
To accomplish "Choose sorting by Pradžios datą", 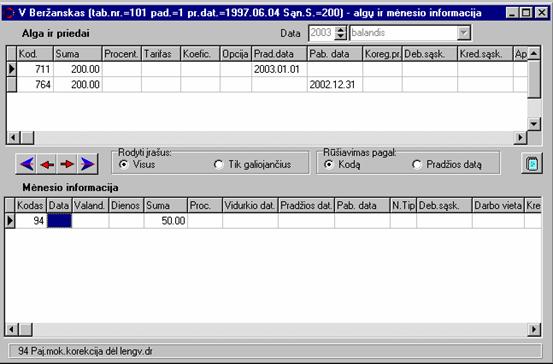I will 417,165.
